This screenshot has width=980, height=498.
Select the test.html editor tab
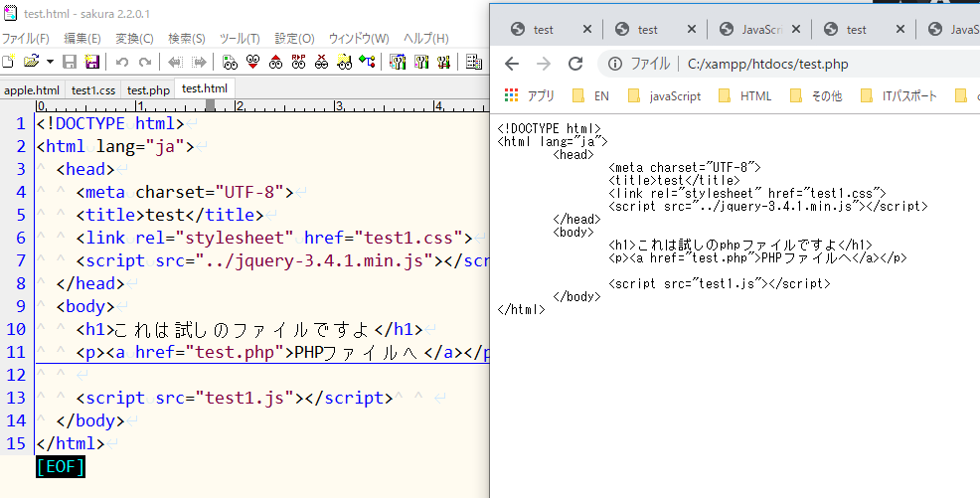[205, 88]
